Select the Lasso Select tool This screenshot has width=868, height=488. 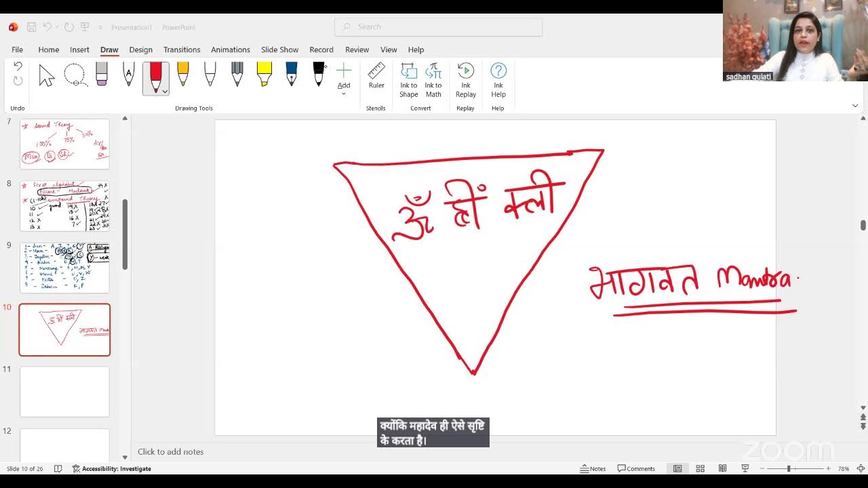click(x=75, y=75)
